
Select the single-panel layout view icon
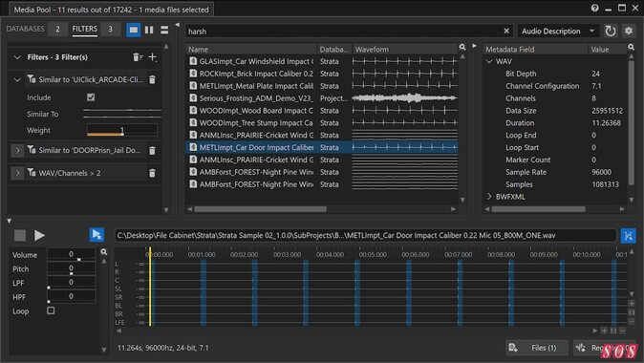(134, 30)
